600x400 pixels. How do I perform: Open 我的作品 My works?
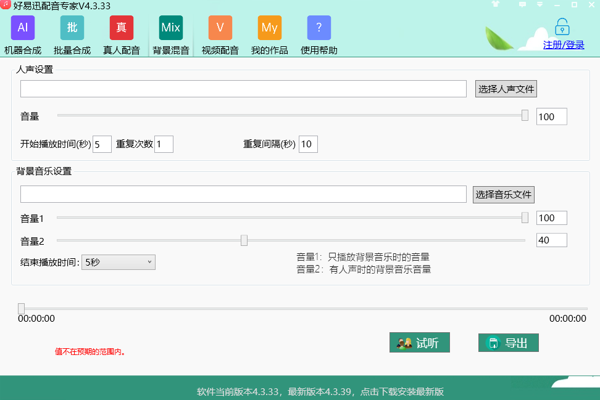pyautogui.click(x=269, y=28)
